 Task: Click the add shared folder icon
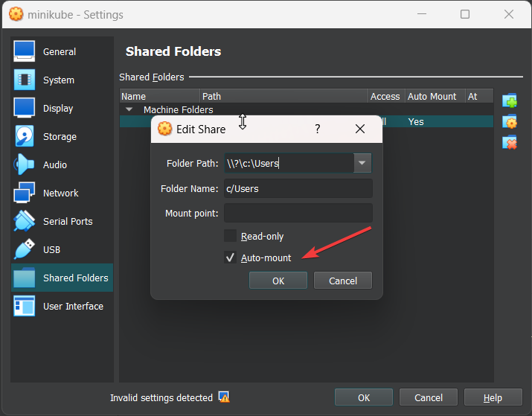coord(510,101)
